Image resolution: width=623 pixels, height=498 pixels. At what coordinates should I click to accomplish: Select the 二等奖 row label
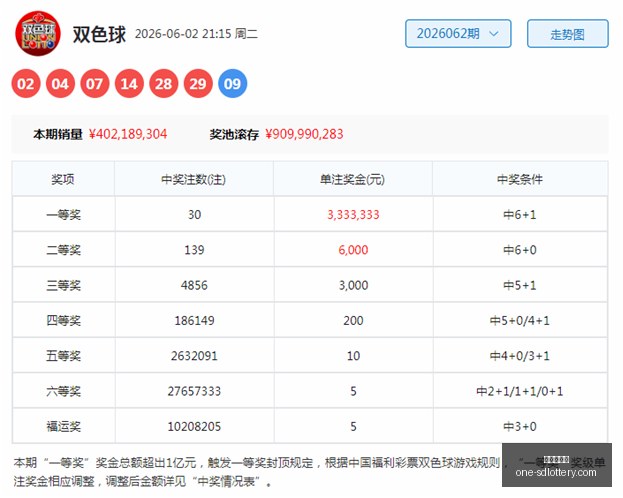(x=64, y=250)
